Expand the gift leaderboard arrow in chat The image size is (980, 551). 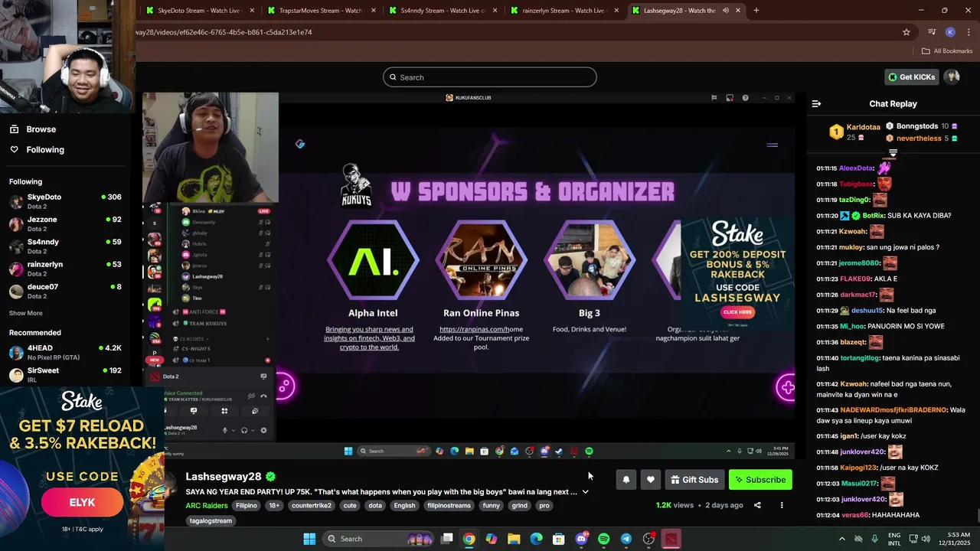tap(893, 153)
